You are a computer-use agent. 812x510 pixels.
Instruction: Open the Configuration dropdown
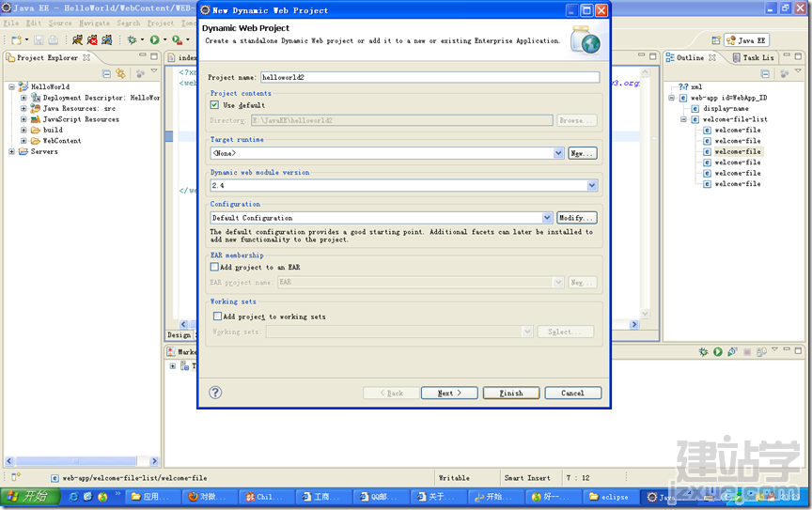[547, 218]
